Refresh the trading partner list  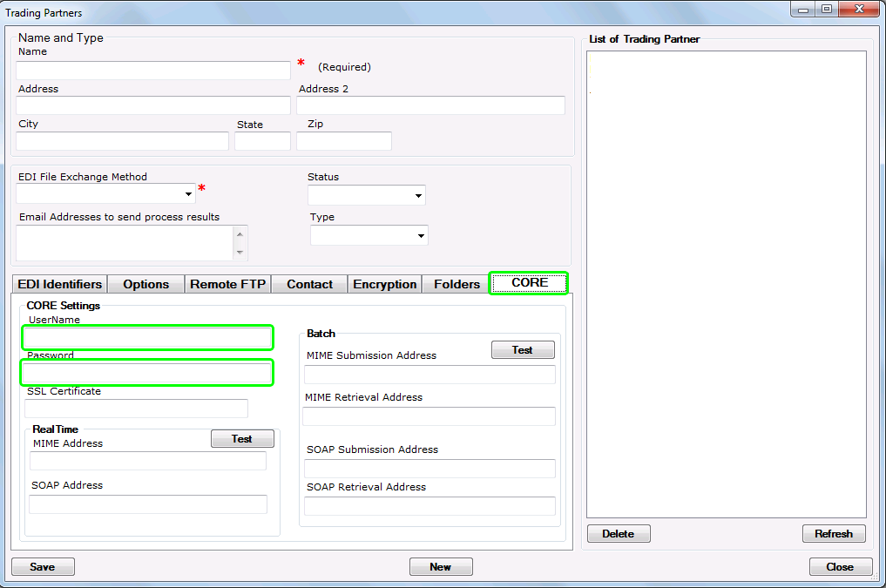click(x=834, y=534)
